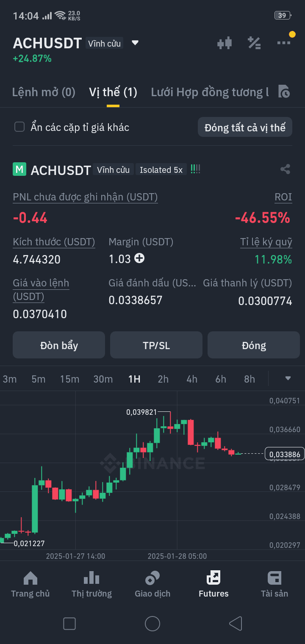This screenshot has height=644, width=305.
Task: Switch to Lệnh mở (0) tab
Action: [x=44, y=92]
